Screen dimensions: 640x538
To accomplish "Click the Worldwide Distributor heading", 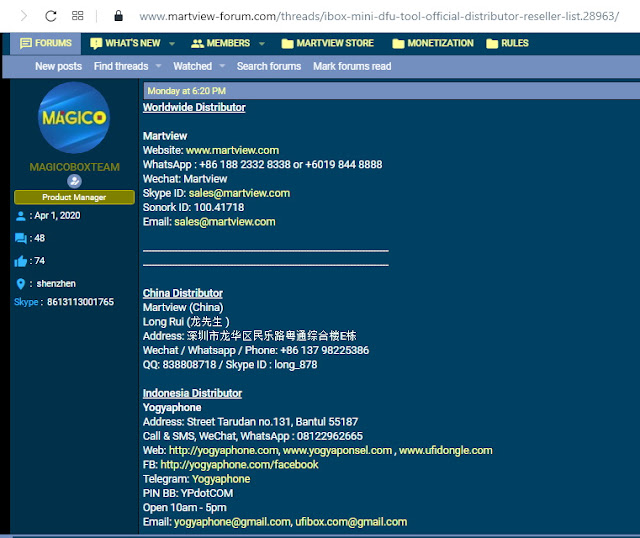I will click(x=194, y=107).
